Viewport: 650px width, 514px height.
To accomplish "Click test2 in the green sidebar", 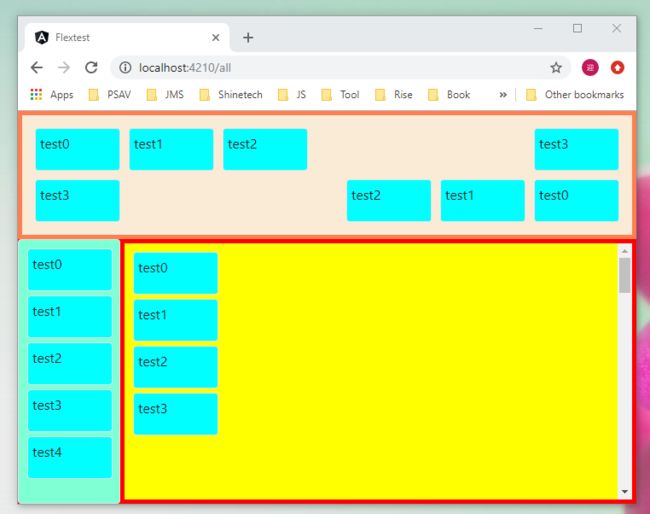I will click(70, 364).
